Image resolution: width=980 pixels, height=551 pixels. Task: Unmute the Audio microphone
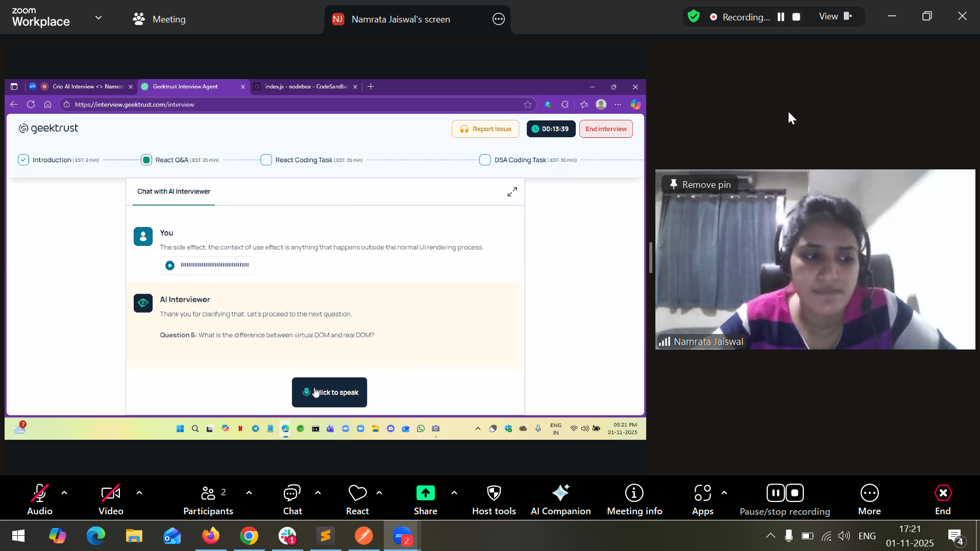click(39, 493)
